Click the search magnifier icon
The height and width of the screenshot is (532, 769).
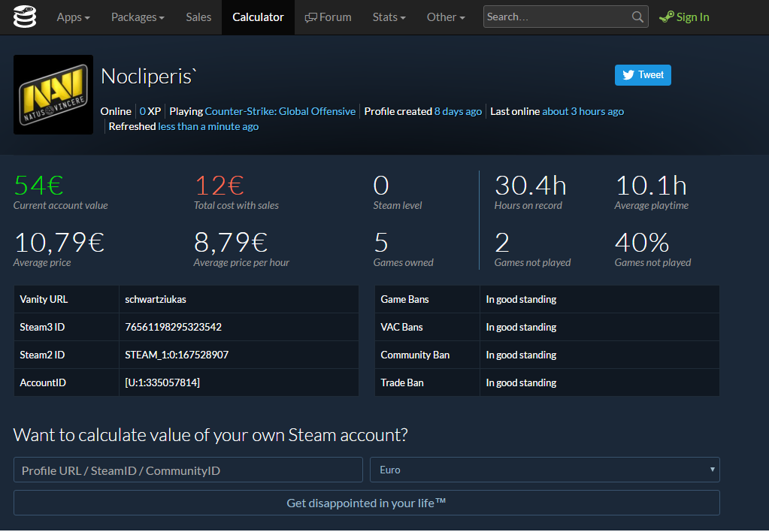coord(637,17)
